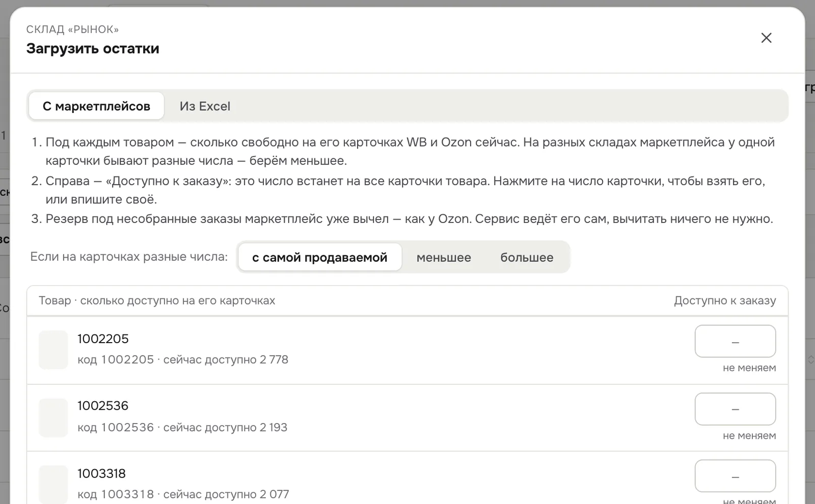Image resolution: width=815 pixels, height=504 pixels.
Task: Click the Загрузить остатки dialog title
Action: point(93,48)
